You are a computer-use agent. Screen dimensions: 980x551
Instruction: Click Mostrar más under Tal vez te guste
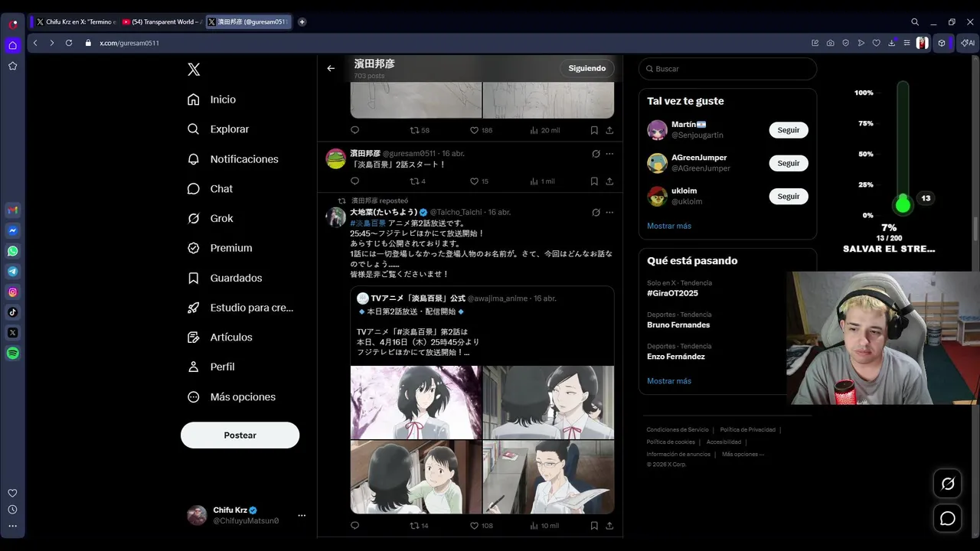click(x=669, y=226)
